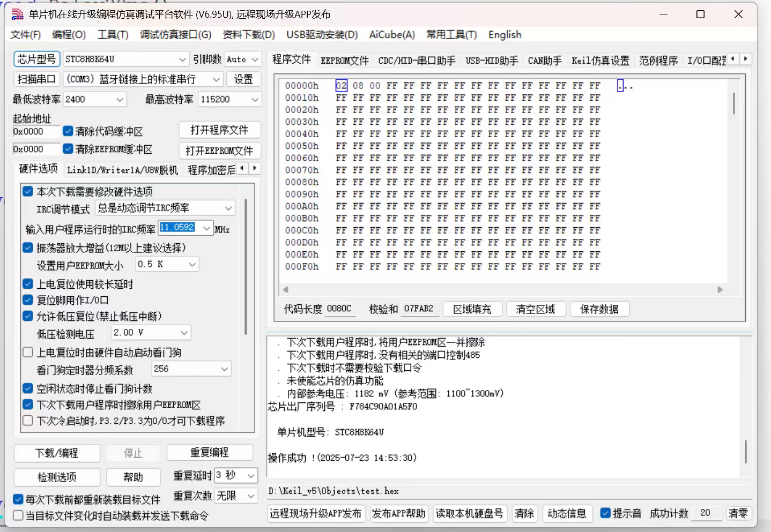771x532 pixels.
Task: Click hardware options vertical scrollbar
Action: tap(246, 266)
